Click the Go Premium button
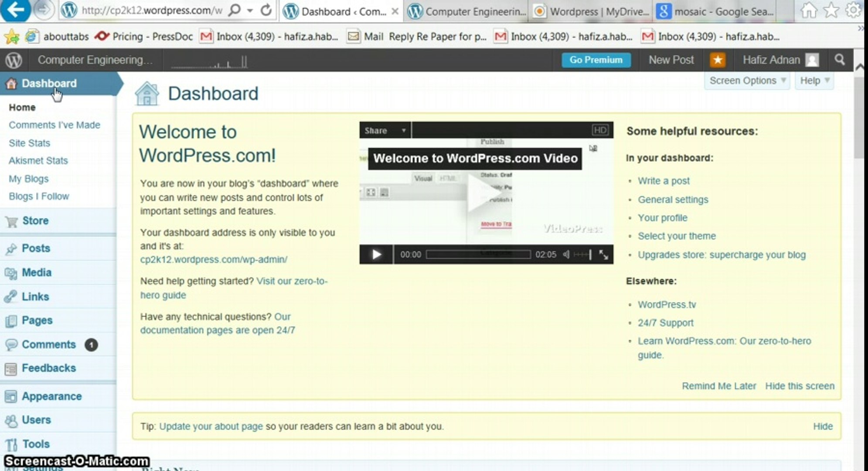This screenshot has height=471, width=868. (x=596, y=60)
